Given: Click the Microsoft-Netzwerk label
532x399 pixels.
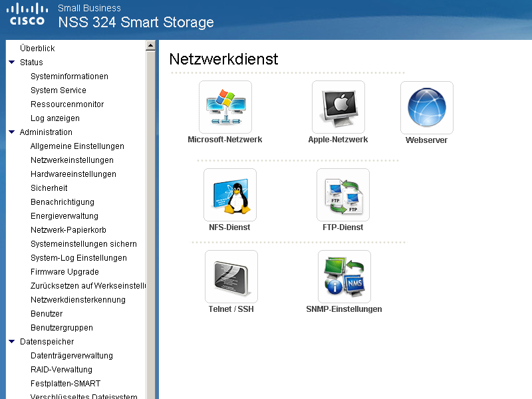Looking at the screenshot, I should 225,140.
